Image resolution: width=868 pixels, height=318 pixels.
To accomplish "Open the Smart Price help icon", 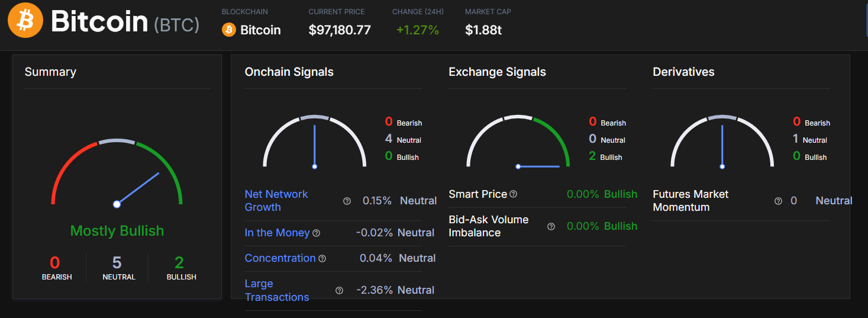I will (514, 194).
